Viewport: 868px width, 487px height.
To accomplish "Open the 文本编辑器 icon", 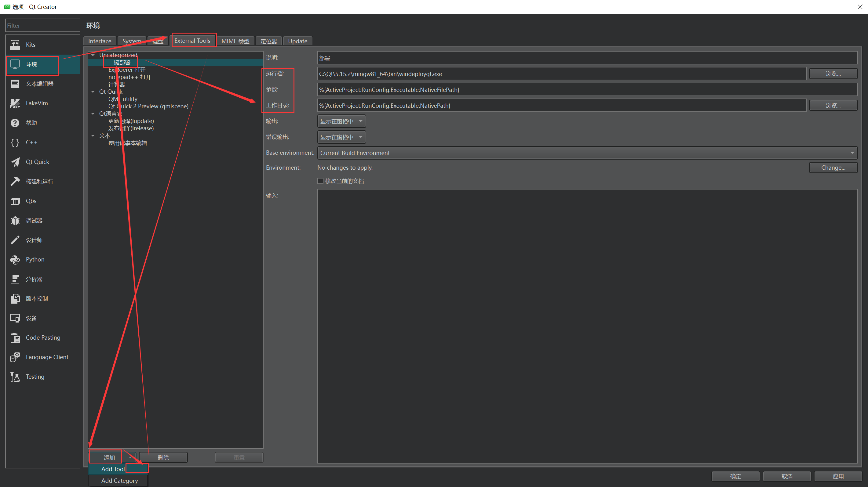I will (15, 84).
